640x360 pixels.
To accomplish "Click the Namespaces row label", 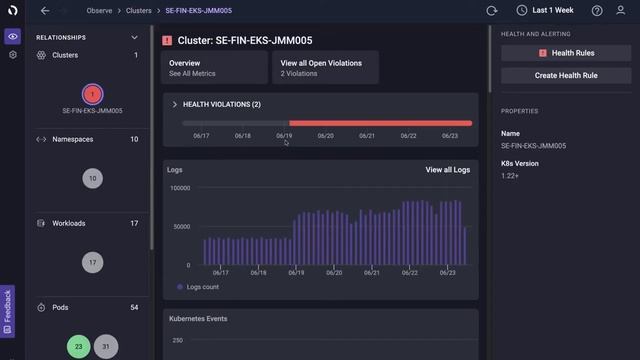I will click(x=73, y=140).
